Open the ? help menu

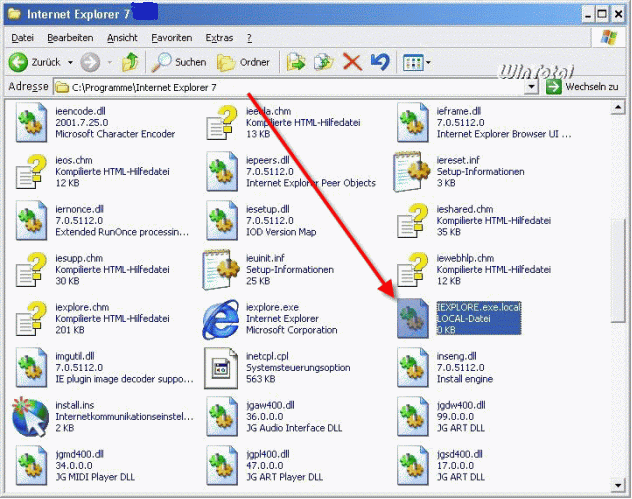click(249, 38)
